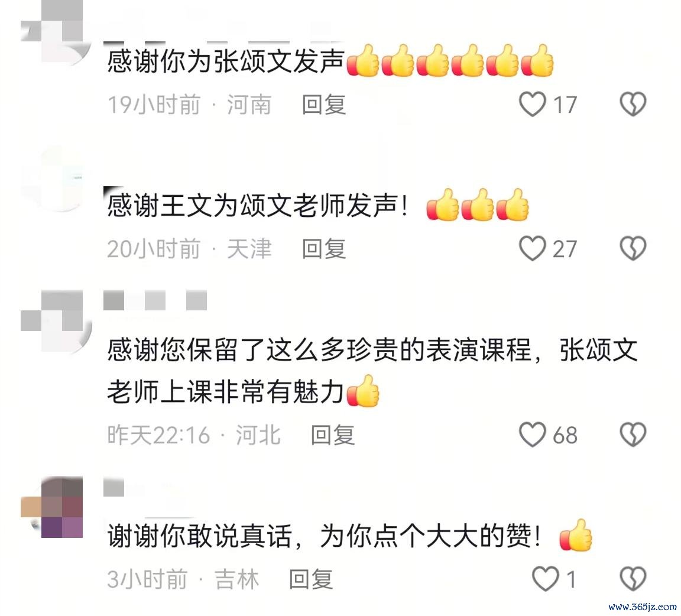This screenshot has width=681, height=616.
Task: Open the Hebei commenter's gray avatar
Action: 56,322
